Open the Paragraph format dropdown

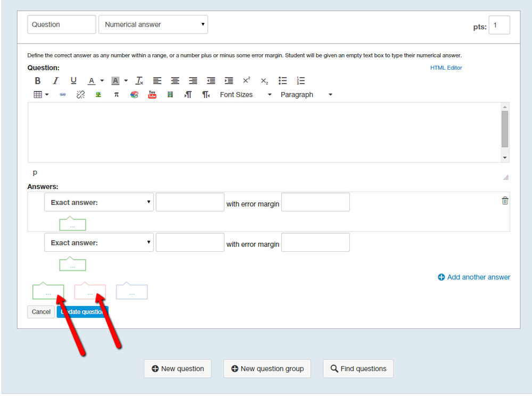306,95
